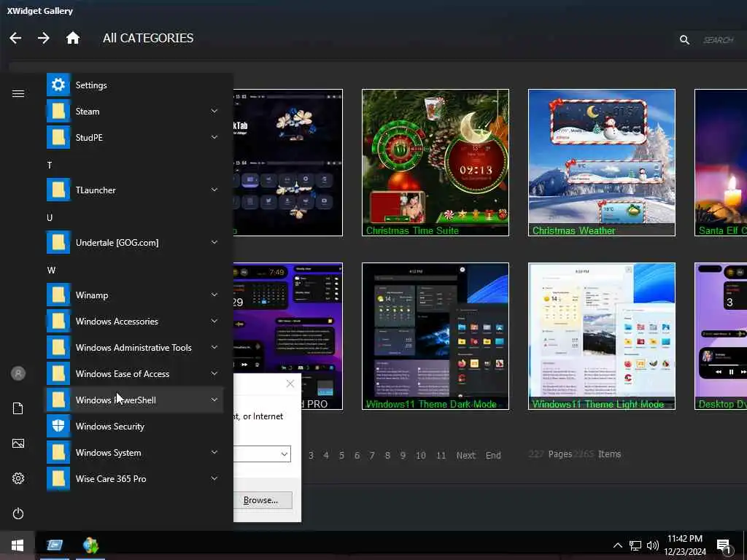Click the gallery search magnifier icon

684,40
